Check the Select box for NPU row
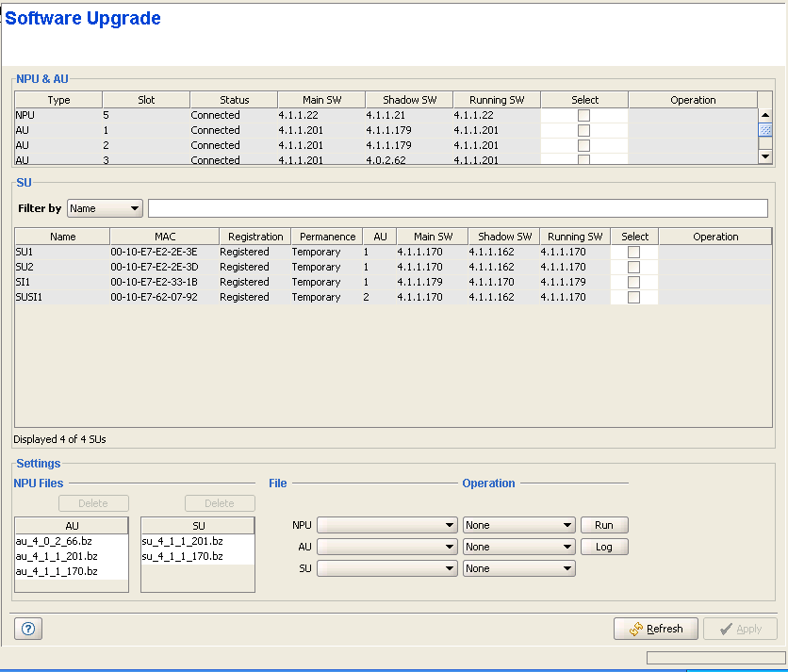 point(583,115)
